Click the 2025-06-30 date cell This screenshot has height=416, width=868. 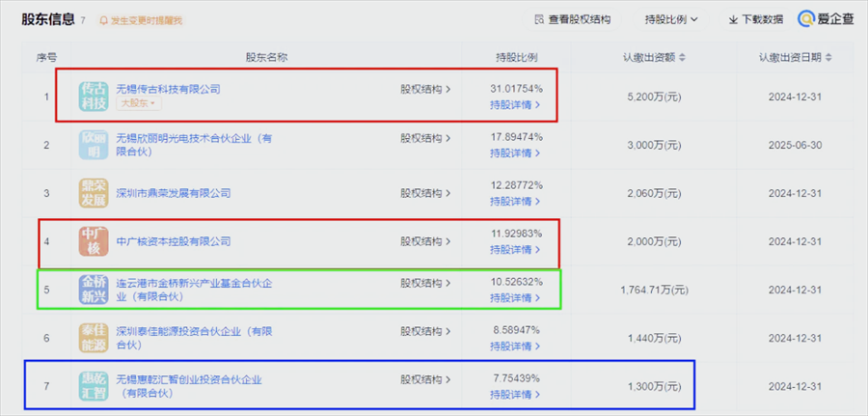coord(795,145)
